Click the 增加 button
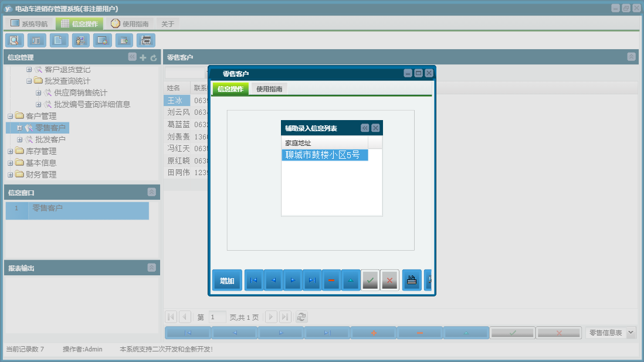 (x=227, y=281)
